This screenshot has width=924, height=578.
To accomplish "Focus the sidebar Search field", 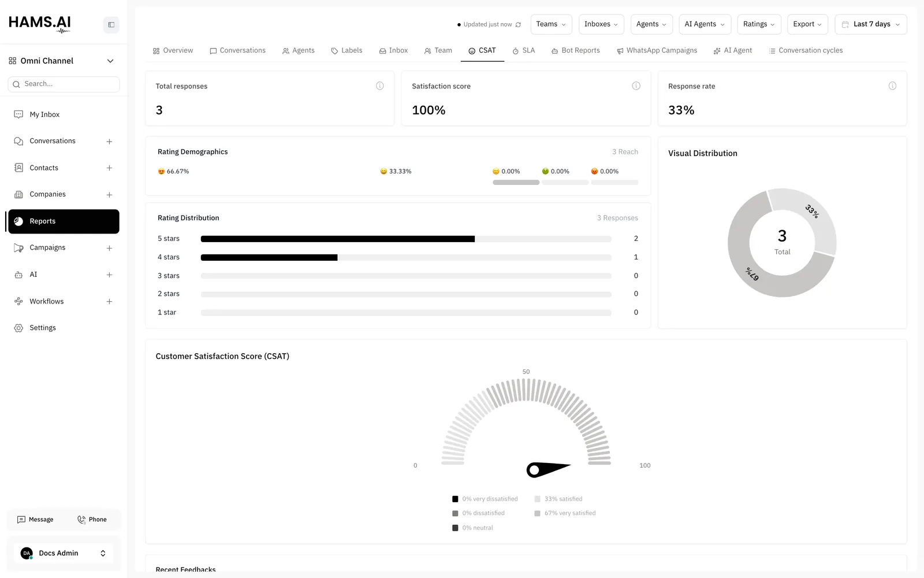I will coord(64,84).
